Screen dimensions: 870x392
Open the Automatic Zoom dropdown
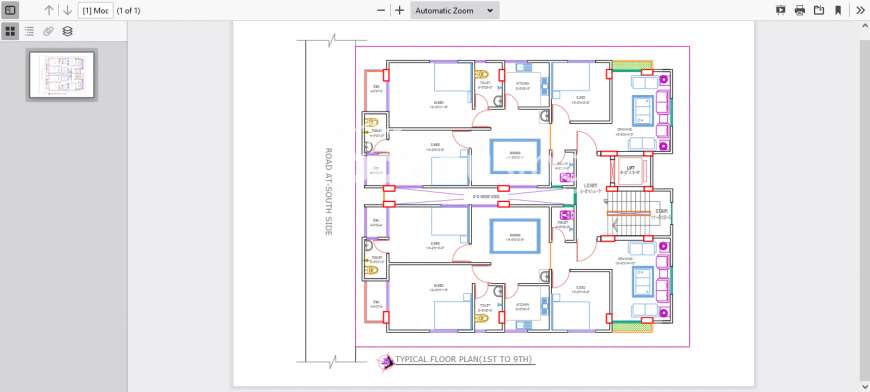point(454,11)
